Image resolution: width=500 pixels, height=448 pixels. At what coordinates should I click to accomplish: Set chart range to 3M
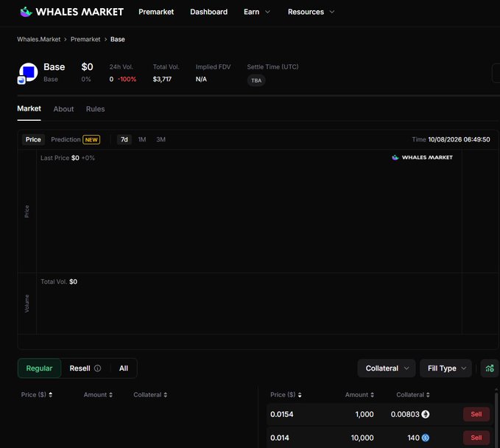161,139
